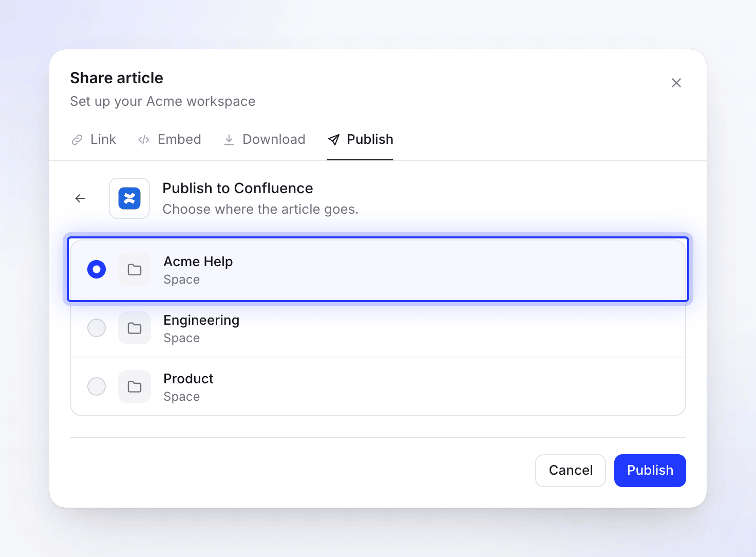Image resolution: width=756 pixels, height=557 pixels.
Task: Switch to the Link tab
Action: pos(93,140)
